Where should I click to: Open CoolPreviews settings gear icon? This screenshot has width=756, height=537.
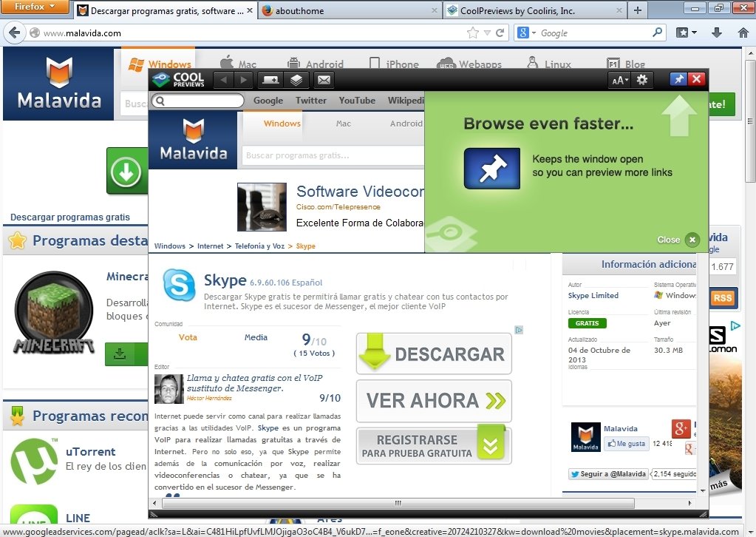pos(642,80)
